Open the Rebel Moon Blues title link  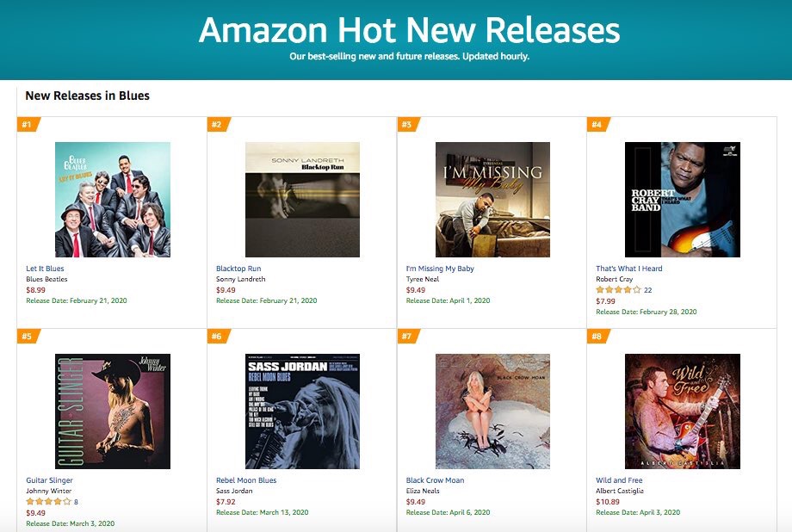[246, 480]
